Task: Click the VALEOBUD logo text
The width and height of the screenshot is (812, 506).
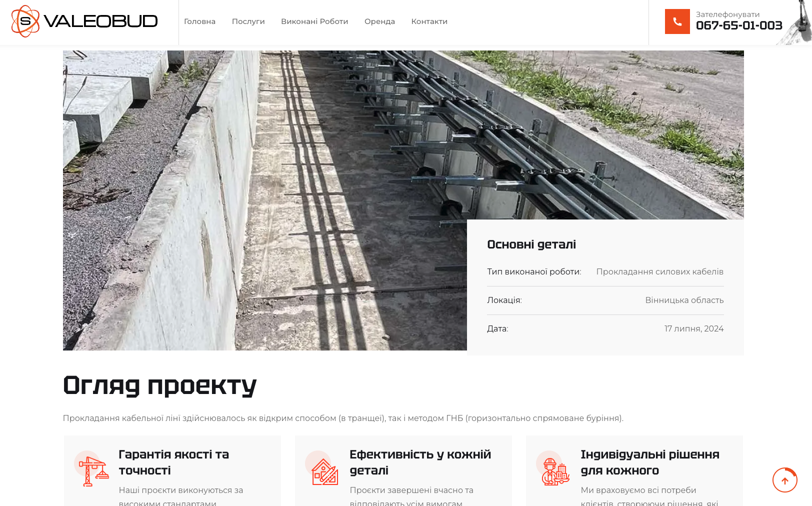Action: tap(100, 21)
